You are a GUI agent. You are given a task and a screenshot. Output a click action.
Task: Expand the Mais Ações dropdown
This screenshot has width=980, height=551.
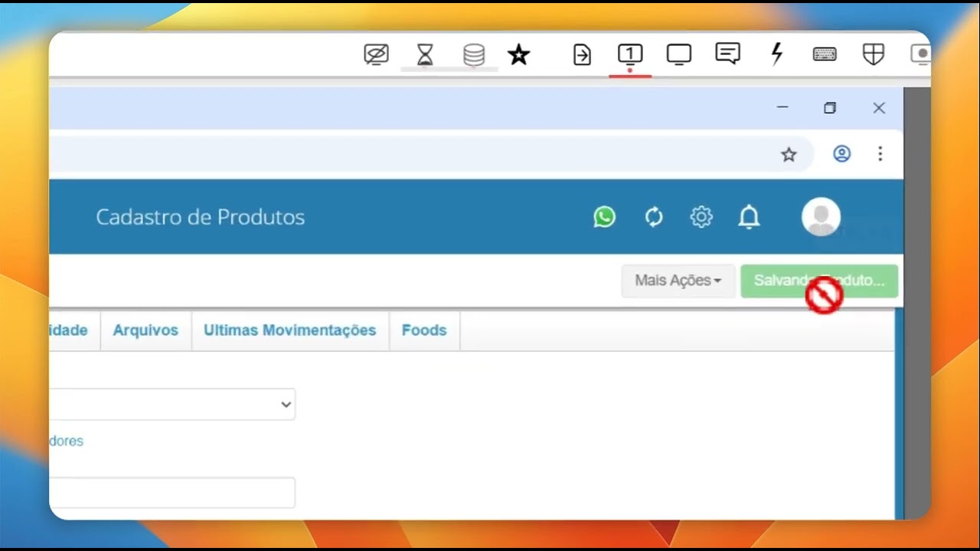[x=678, y=281]
